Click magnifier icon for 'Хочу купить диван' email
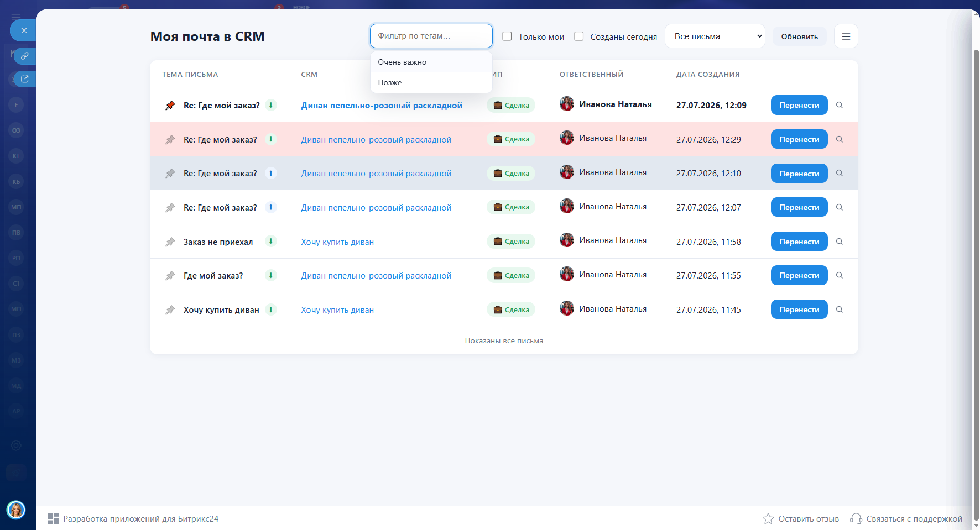This screenshot has height=530, width=980. tap(839, 309)
